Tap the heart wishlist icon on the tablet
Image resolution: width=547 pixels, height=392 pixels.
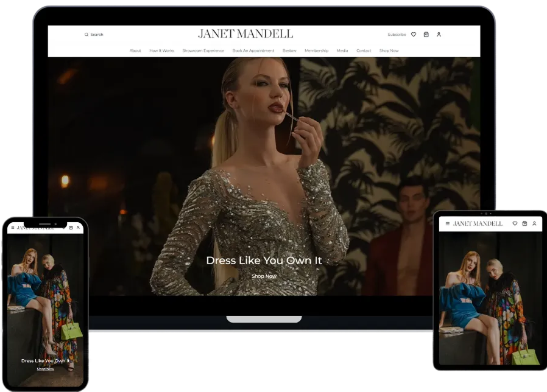pos(515,224)
